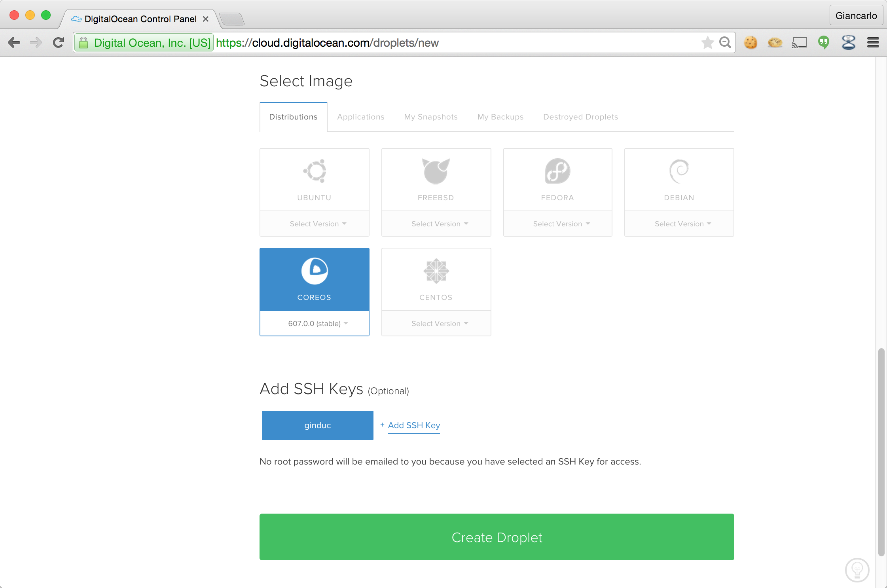Click the second cookie extension icon

[775, 42]
